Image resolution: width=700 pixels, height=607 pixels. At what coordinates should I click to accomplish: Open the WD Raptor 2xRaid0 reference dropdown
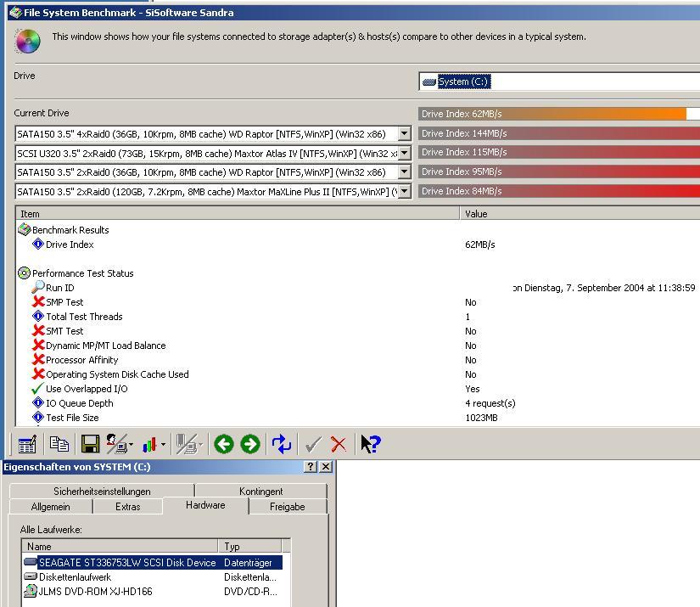point(404,172)
